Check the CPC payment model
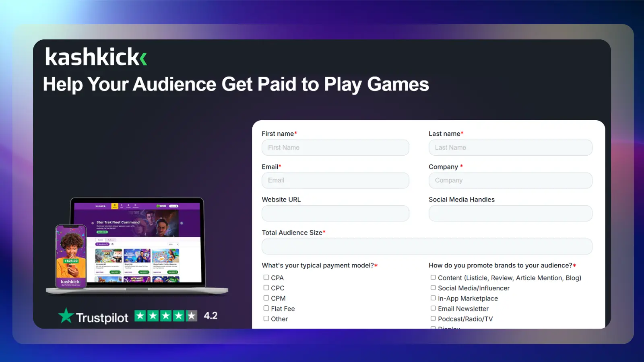The height and width of the screenshot is (362, 644). [x=266, y=288]
